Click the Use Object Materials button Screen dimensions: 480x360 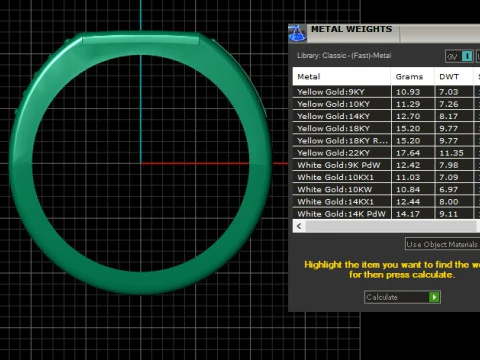[442, 244]
